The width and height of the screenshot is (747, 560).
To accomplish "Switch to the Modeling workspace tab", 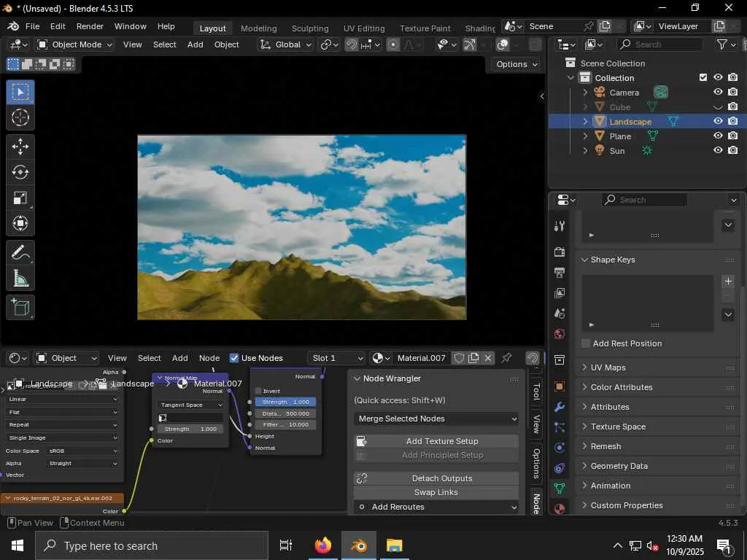I will [258, 28].
